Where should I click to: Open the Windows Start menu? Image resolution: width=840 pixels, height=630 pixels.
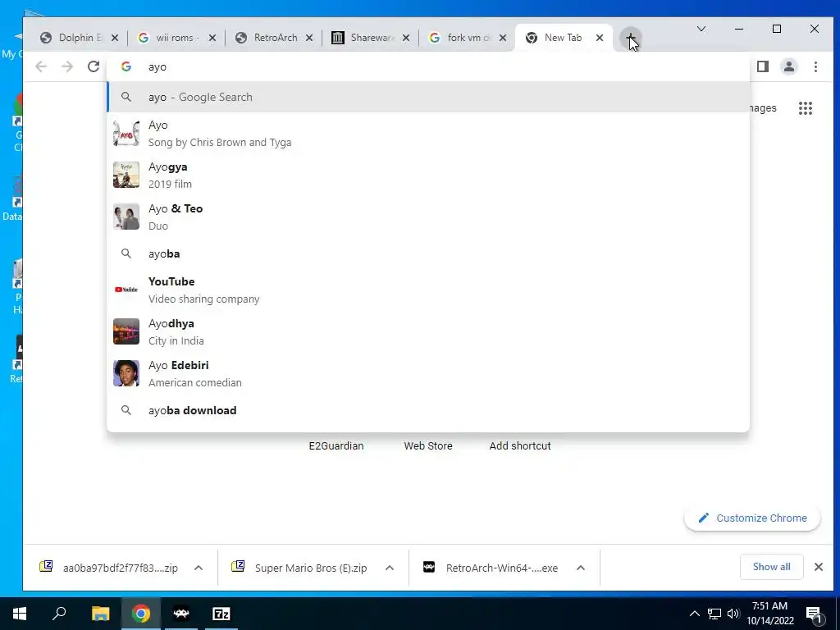pos(20,614)
